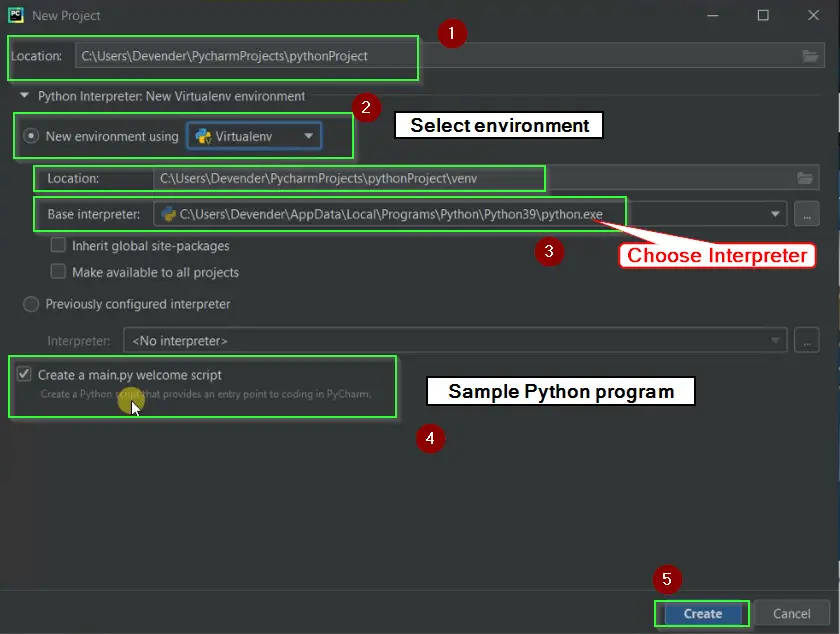
Task: Click the welcome script description text
Action: coord(205,394)
